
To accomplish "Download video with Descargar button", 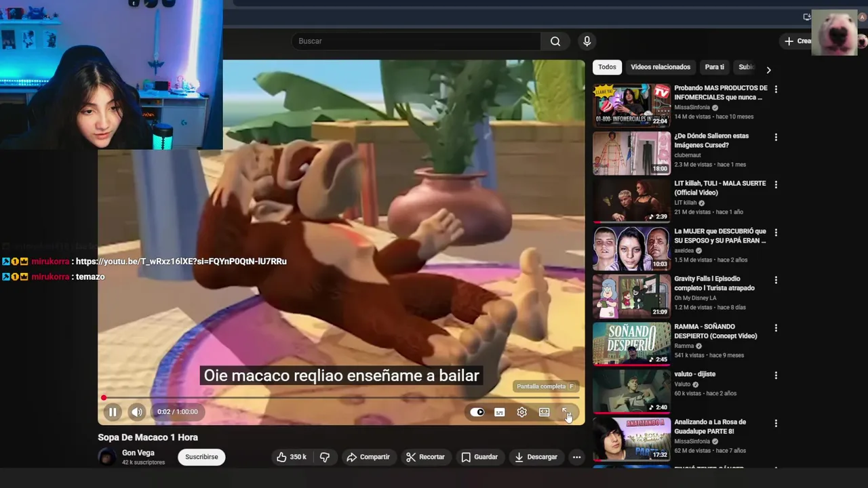I will coord(536,457).
